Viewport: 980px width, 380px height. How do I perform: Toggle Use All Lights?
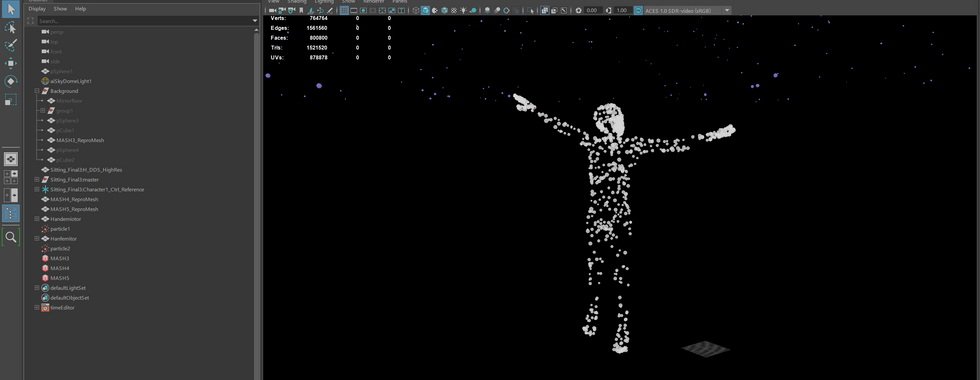click(464, 11)
